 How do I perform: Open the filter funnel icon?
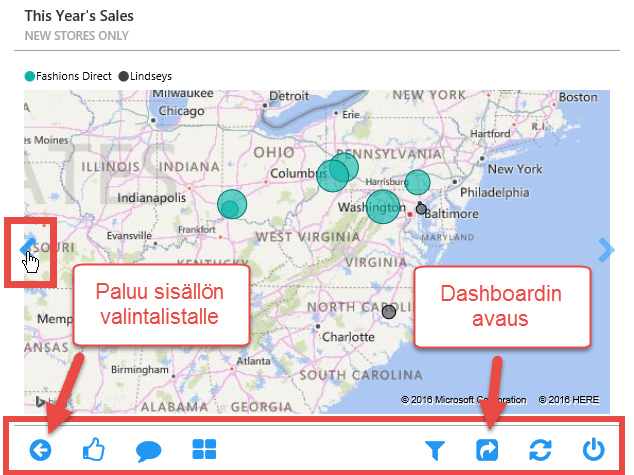click(435, 450)
